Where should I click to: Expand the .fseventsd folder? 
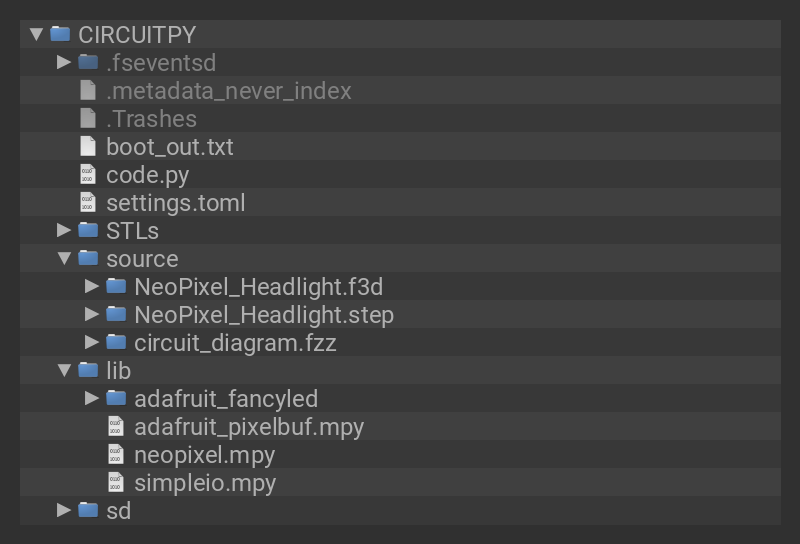pos(65,63)
